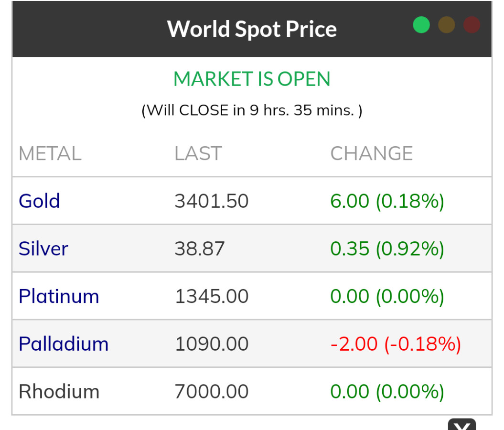Select Gold last price 3401.50
Viewport: 504px width, 430px height.
(212, 201)
